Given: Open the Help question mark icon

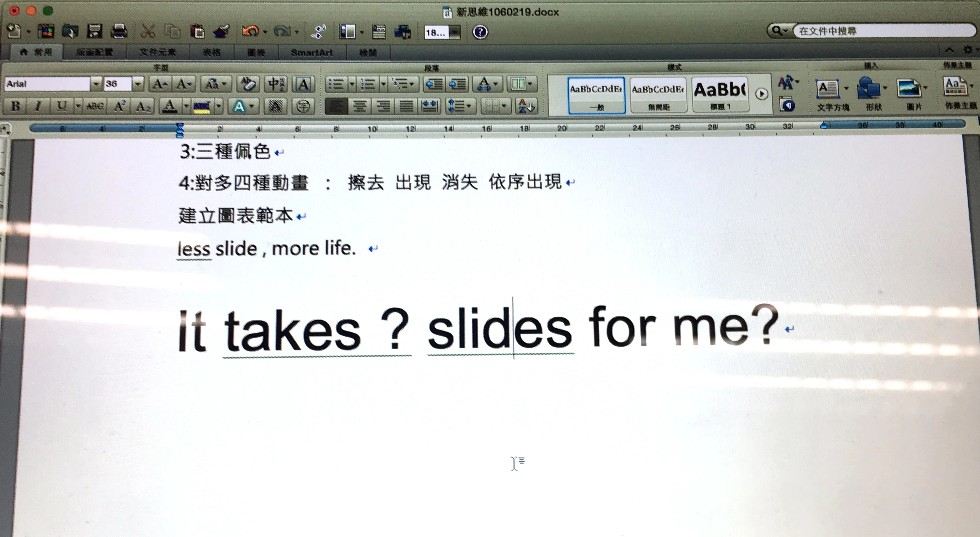Looking at the screenshot, I should pyautogui.click(x=480, y=32).
